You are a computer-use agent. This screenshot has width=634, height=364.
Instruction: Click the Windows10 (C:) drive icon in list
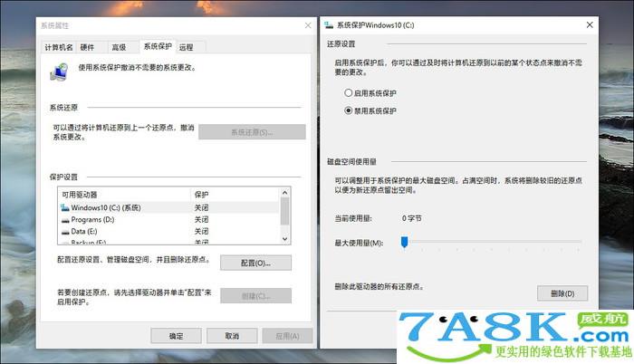coord(64,208)
